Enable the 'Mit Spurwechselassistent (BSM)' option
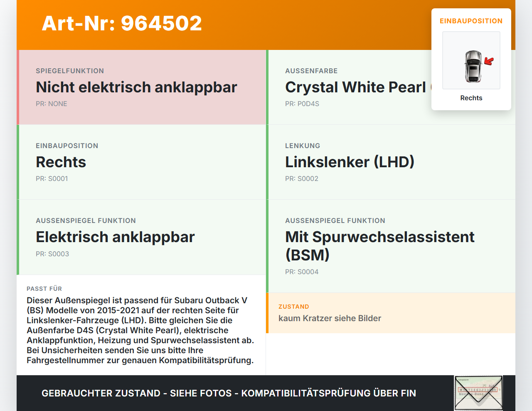 pos(379,246)
